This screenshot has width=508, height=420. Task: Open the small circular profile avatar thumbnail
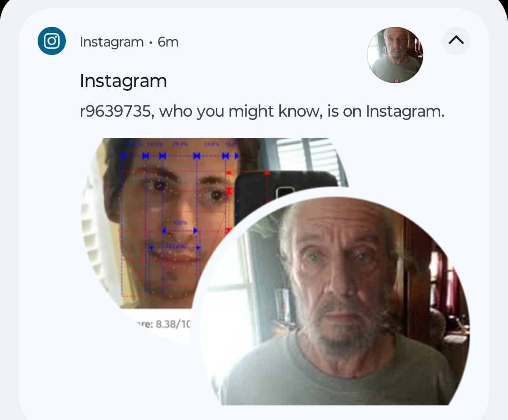tap(395, 55)
